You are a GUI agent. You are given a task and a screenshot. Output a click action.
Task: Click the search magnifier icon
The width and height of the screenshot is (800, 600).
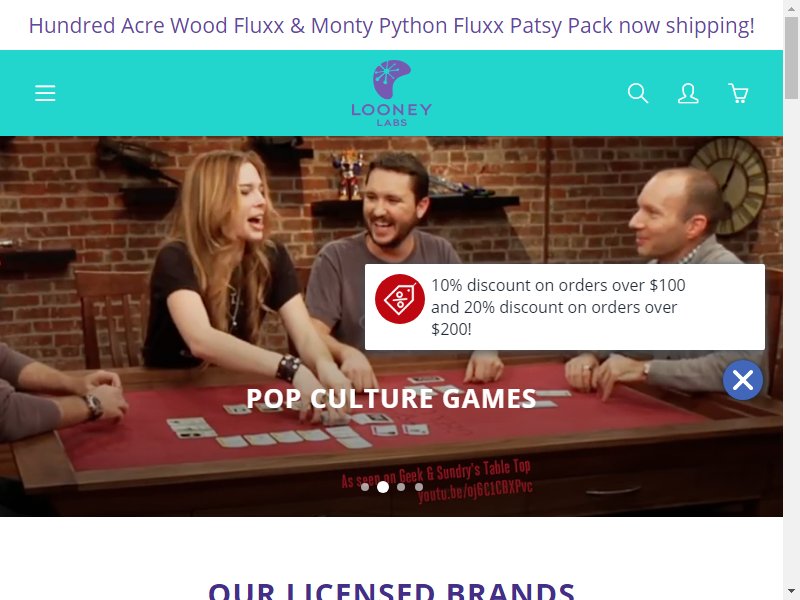point(638,93)
